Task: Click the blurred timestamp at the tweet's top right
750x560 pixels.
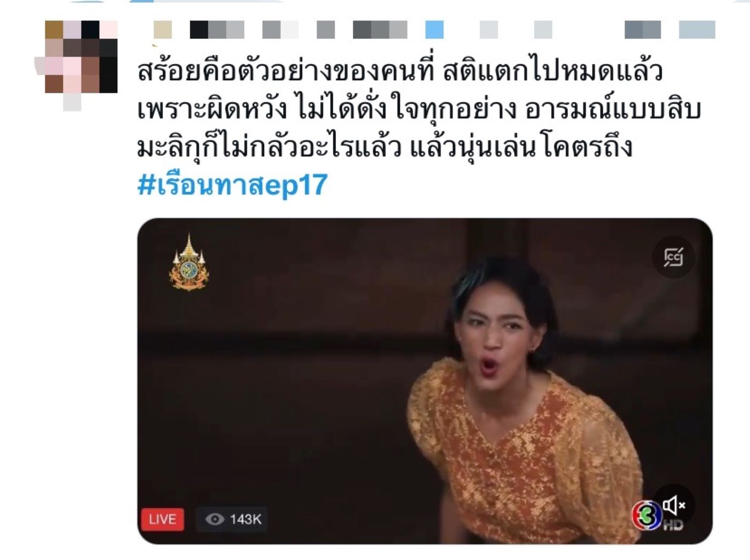Action: point(670,29)
